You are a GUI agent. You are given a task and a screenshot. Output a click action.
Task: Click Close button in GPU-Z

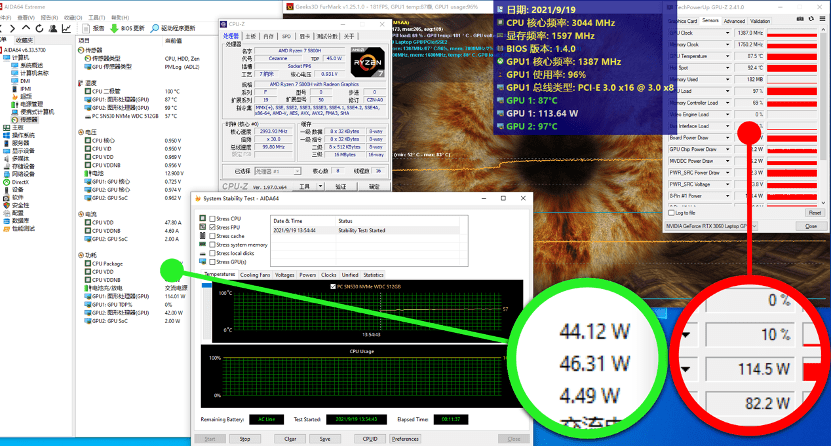click(811, 226)
